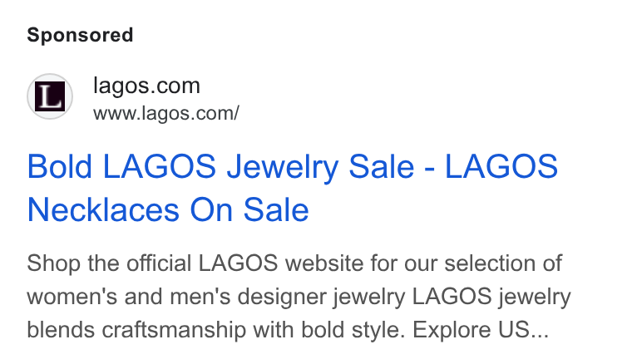The width and height of the screenshot is (632, 364).
Task: Click the "Explore US..." truncated text
Action: point(481,330)
